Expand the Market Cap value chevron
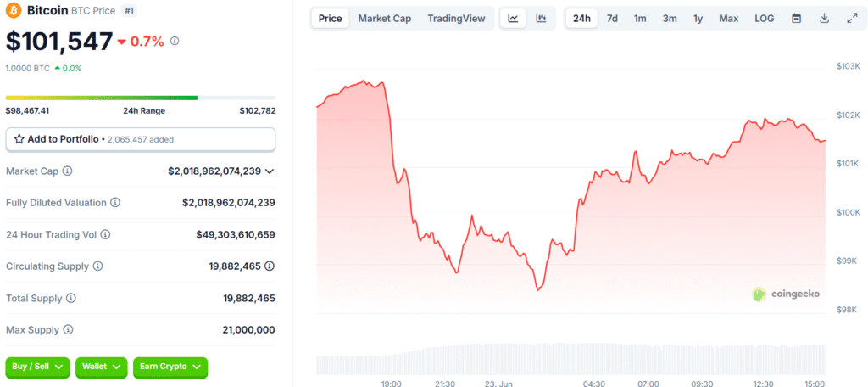 point(270,171)
